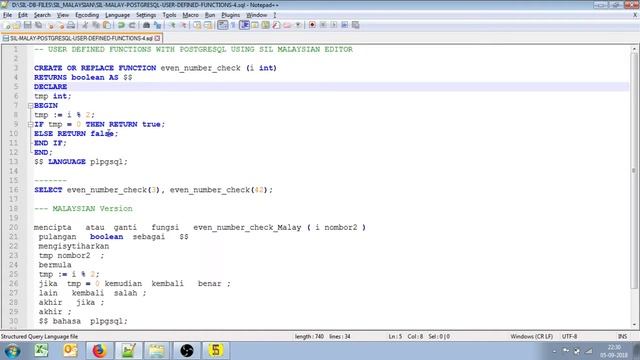640x360 pixels.
Task: Stop macro recording
Action: click(323, 25)
